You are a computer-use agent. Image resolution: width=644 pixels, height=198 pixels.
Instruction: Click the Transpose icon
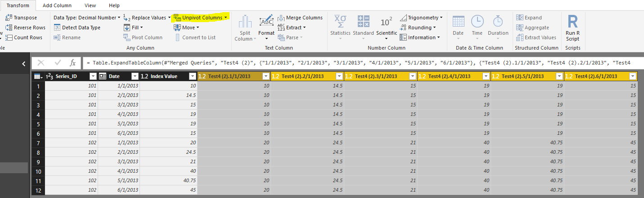tap(9, 18)
